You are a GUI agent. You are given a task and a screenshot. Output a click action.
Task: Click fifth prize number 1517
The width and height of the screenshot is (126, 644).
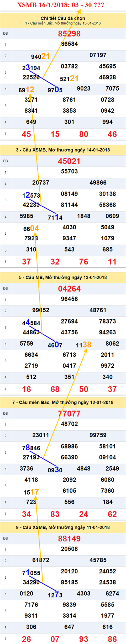click(x=31, y=492)
